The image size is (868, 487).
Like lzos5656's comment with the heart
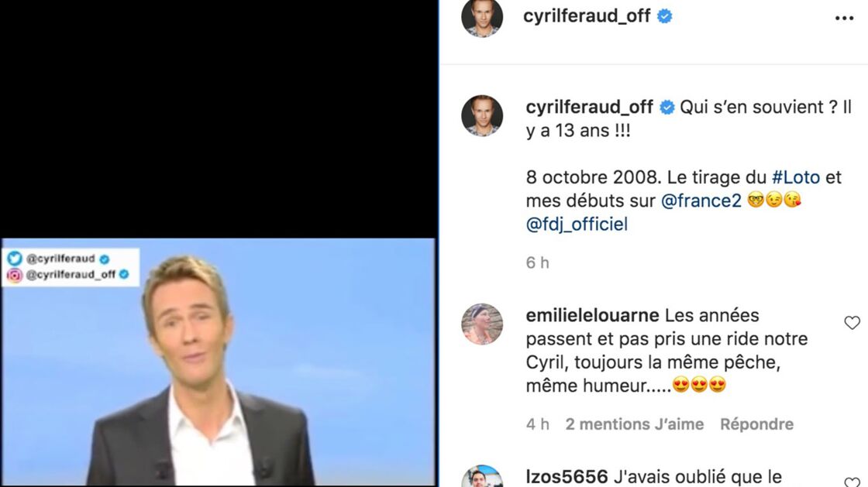click(x=852, y=482)
